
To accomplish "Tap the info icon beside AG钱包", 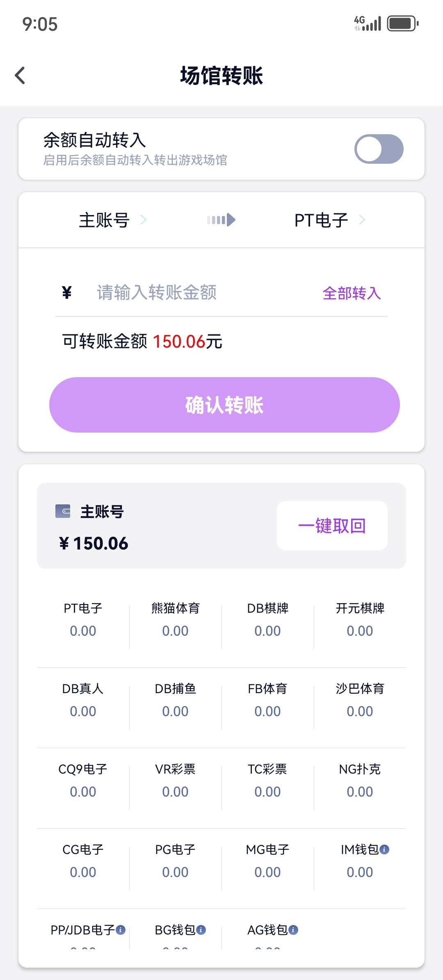I will pos(293,930).
